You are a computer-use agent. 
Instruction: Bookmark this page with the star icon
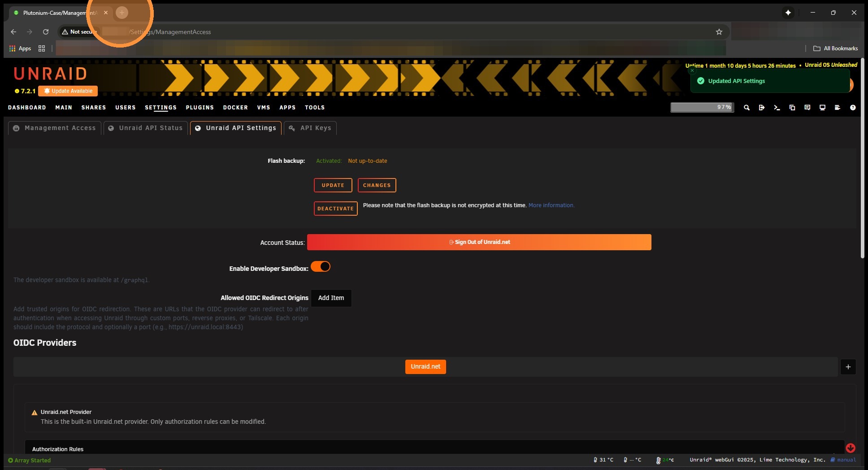[719, 32]
